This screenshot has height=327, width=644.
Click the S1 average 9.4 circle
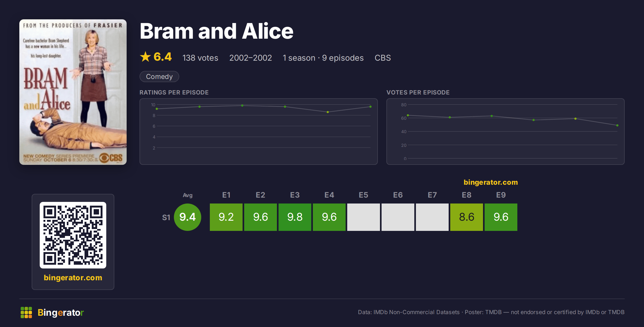[x=188, y=217]
